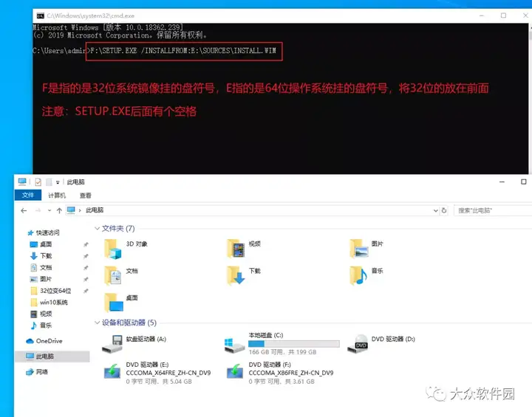Viewport: 532px width, 417px height.
Task: Click the Up one level arrow
Action: [59, 210]
